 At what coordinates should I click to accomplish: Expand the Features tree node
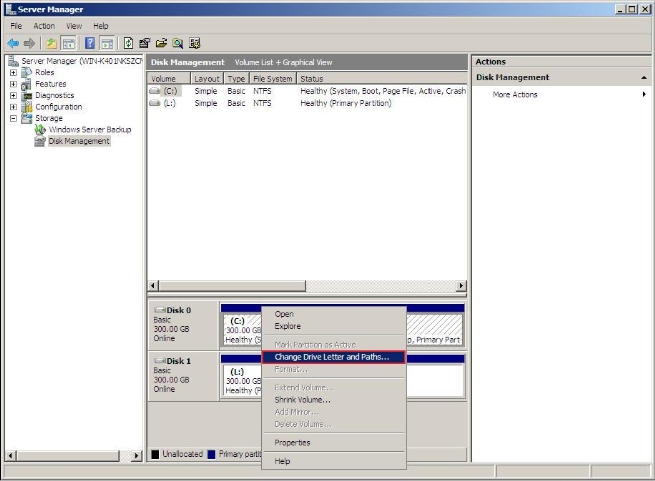pos(13,84)
